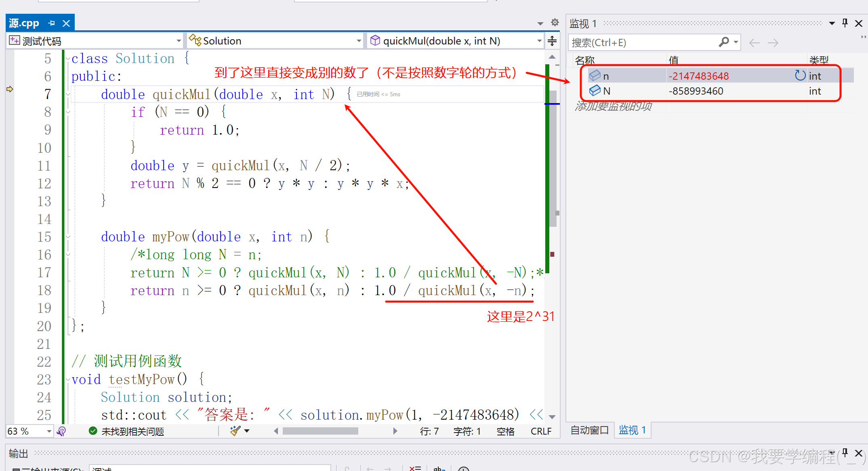Click the 'public:' keyword on line 6
Viewport: 868px width, 471px height.
coord(96,76)
